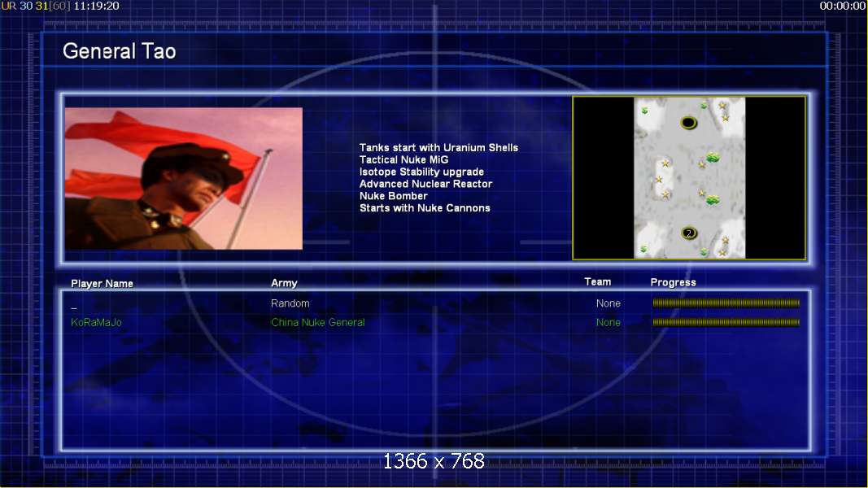This screenshot has height=488, width=868.
Task: Click the Player Name column header
Action: tap(102, 283)
